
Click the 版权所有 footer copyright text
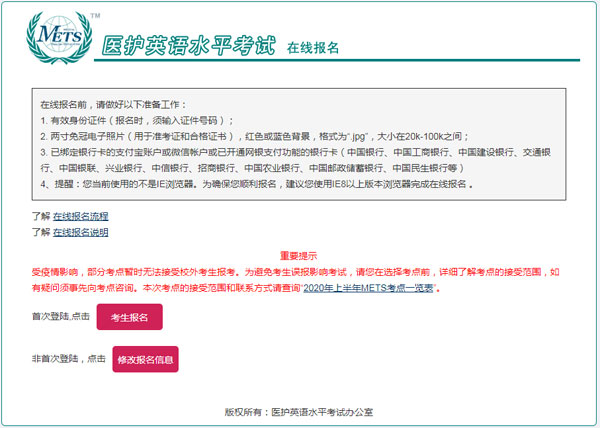click(298, 412)
